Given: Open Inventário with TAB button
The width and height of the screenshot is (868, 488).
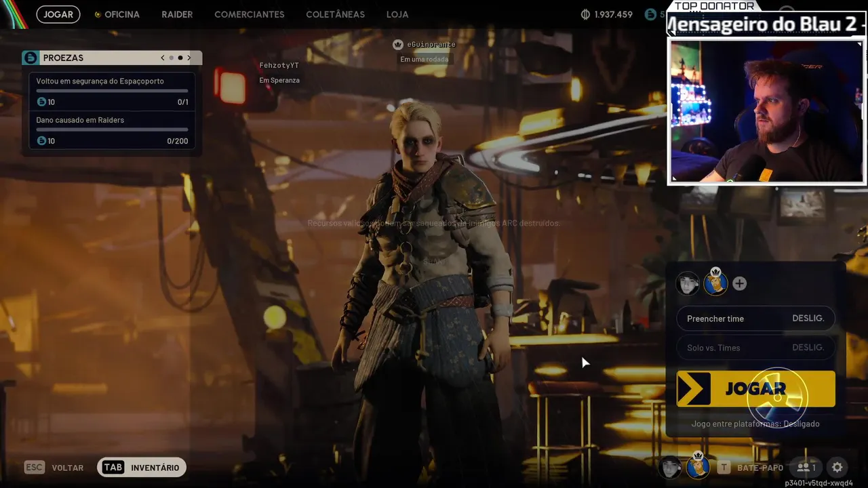Looking at the screenshot, I should (x=142, y=468).
